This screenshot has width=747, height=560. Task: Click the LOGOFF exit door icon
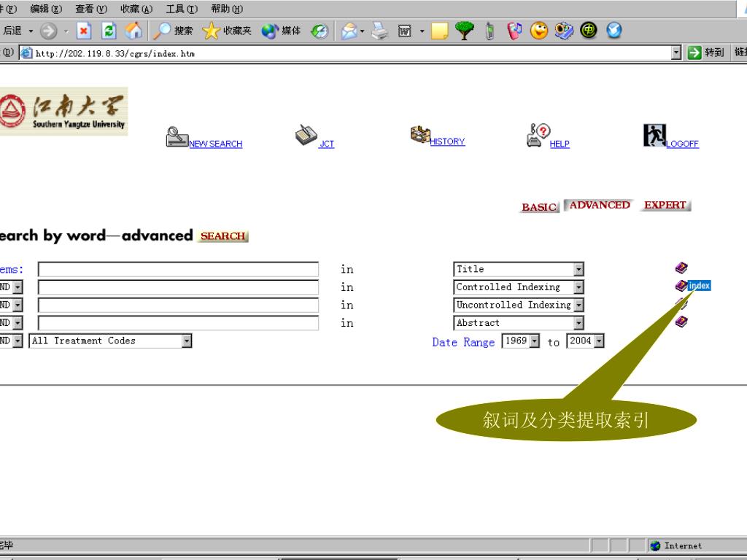654,135
